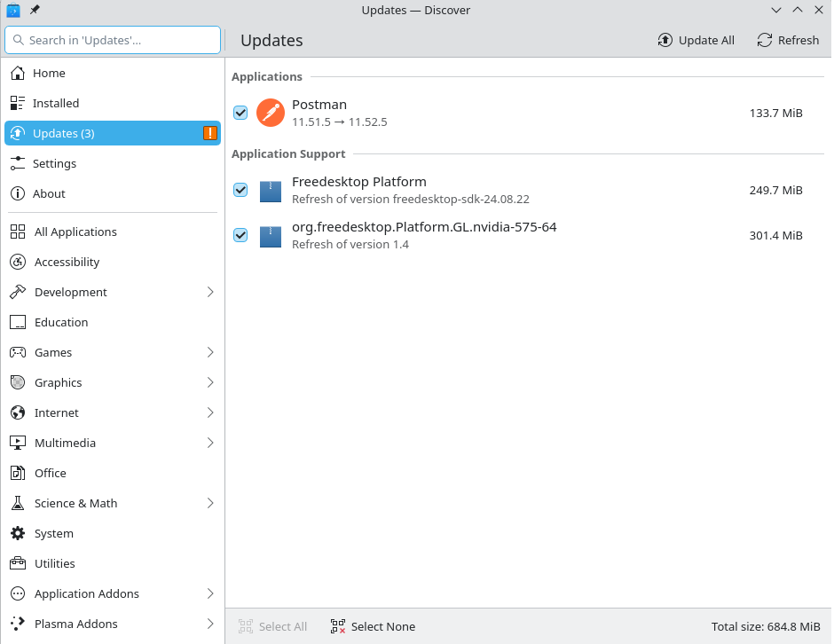
Task: Click the Home house icon
Action: coord(18,73)
